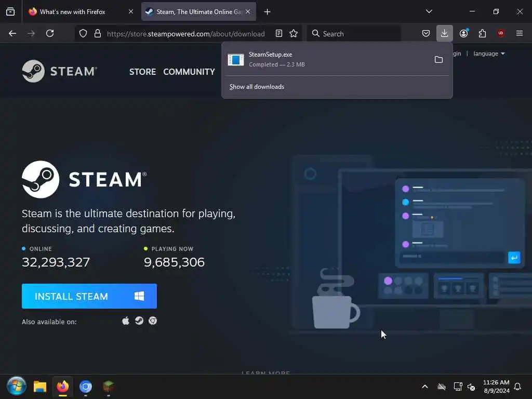The width and height of the screenshot is (532, 399).
Task: Click the forward navigation arrow
Action: pos(31,33)
